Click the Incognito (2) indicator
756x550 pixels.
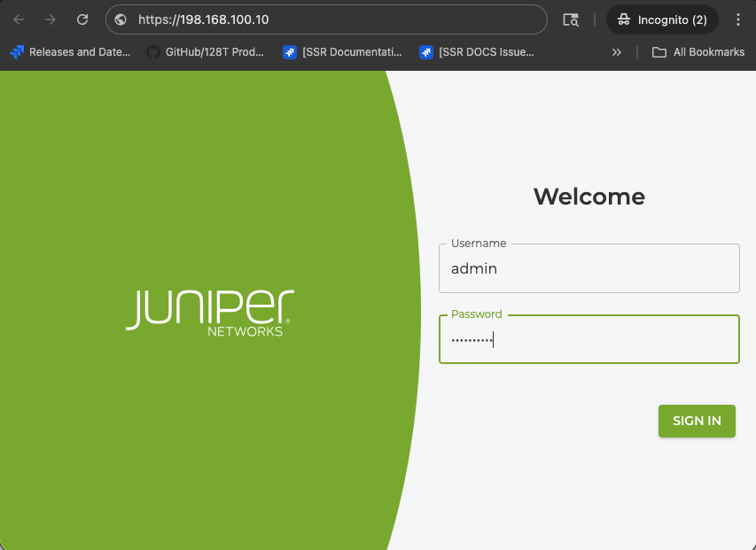pyautogui.click(x=662, y=19)
